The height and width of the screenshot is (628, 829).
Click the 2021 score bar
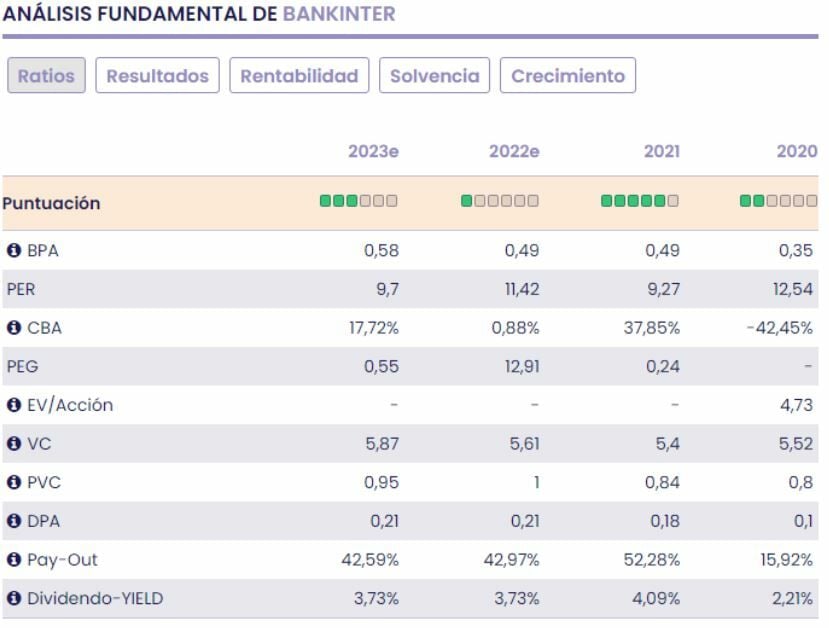(x=640, y=201)
